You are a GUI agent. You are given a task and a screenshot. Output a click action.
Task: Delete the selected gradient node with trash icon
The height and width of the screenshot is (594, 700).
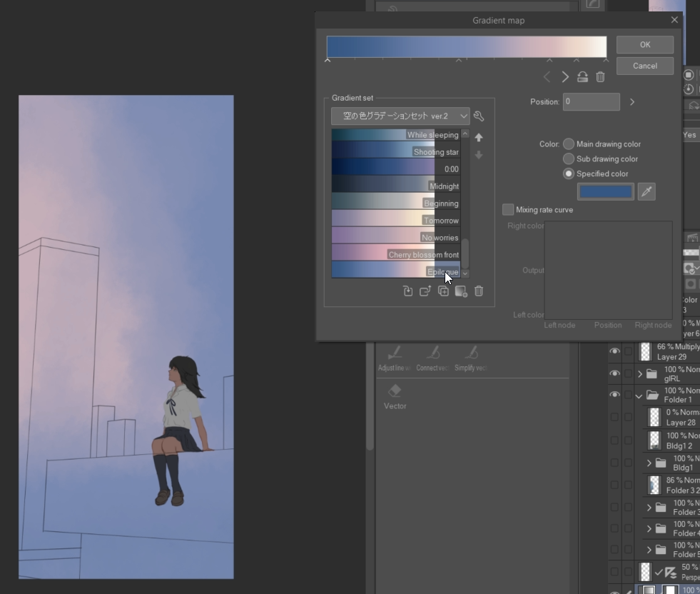pos(601,77)
